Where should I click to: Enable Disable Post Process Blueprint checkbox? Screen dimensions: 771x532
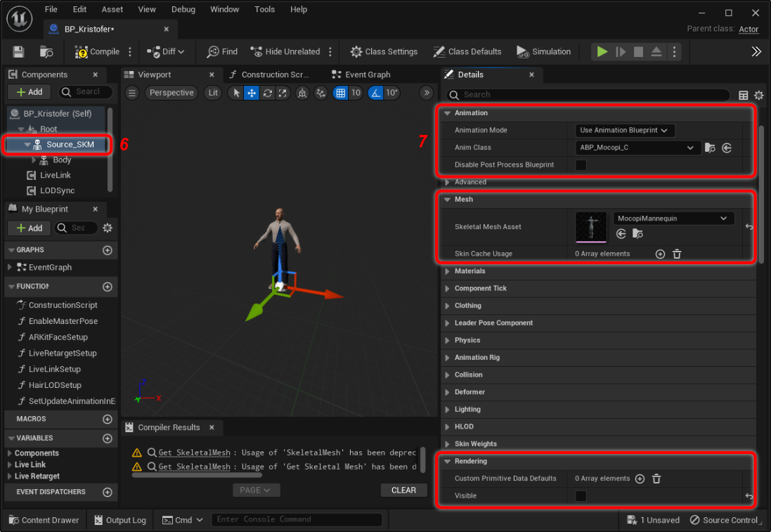[x=581, y=165]
